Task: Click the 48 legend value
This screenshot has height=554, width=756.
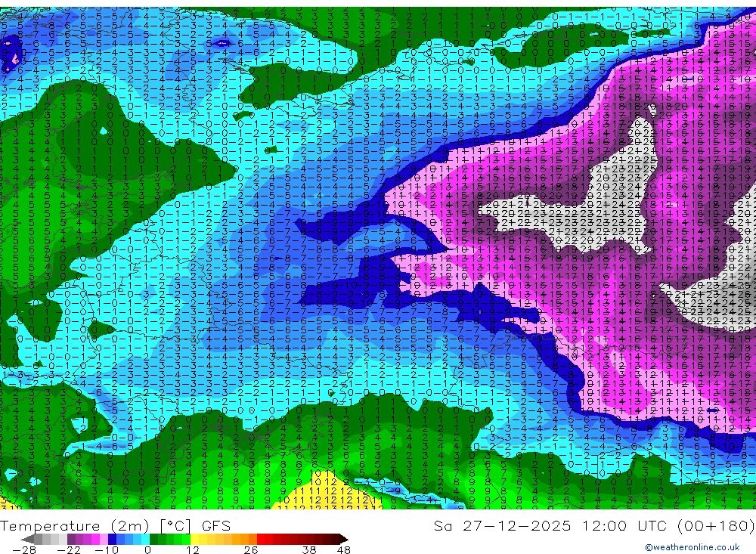Action: pos(344,550)
